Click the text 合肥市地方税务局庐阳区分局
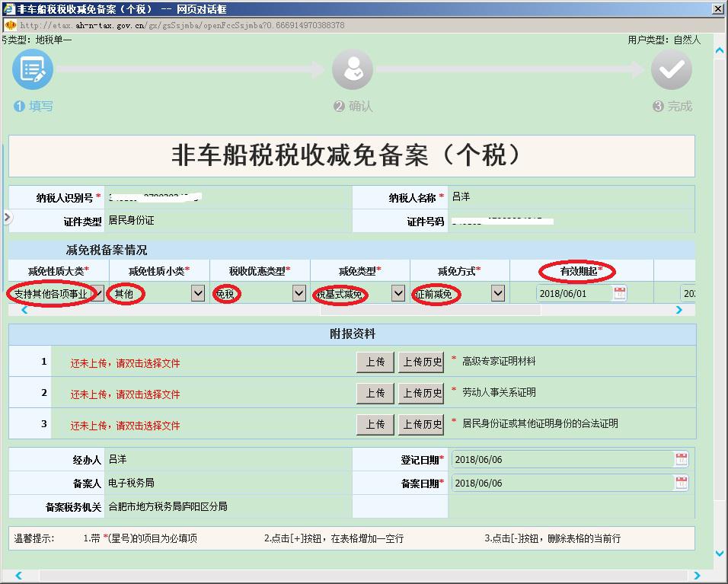 168,506
